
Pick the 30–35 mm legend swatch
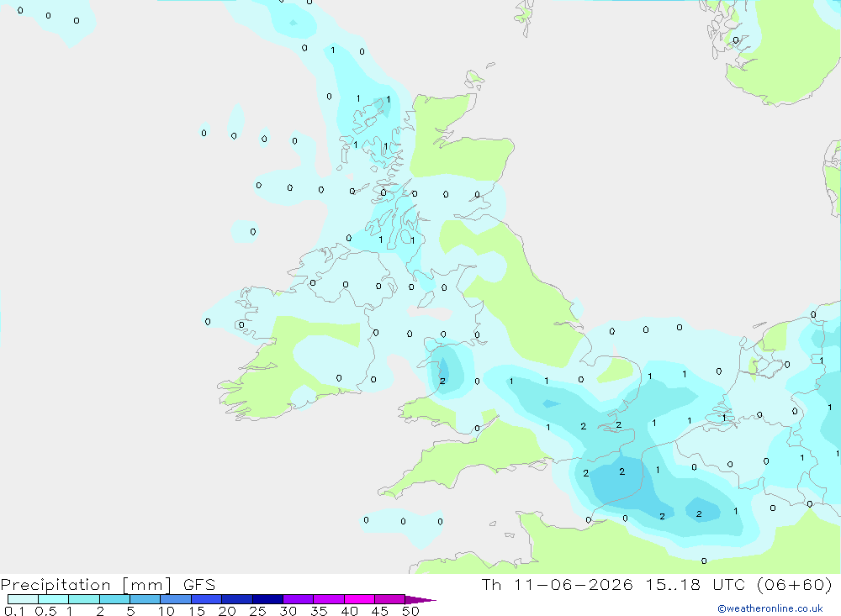[x=299, y=599]
